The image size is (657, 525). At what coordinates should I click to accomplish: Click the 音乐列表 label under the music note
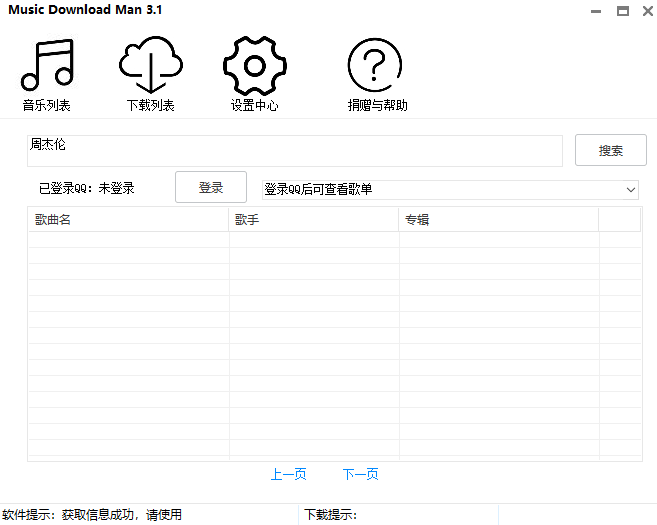pos(47,105)
